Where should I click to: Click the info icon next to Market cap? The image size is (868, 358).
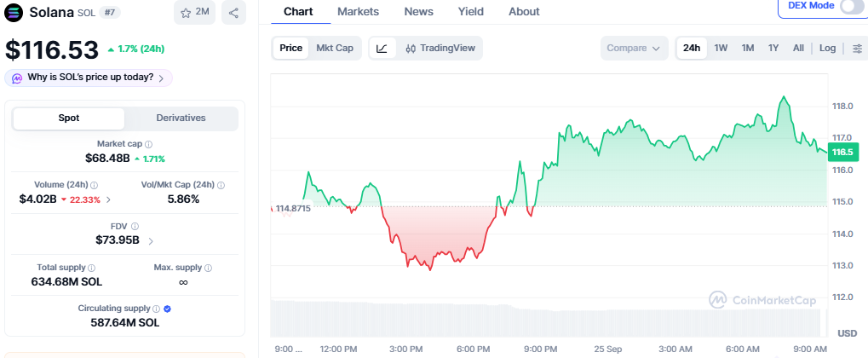(149, 144)
